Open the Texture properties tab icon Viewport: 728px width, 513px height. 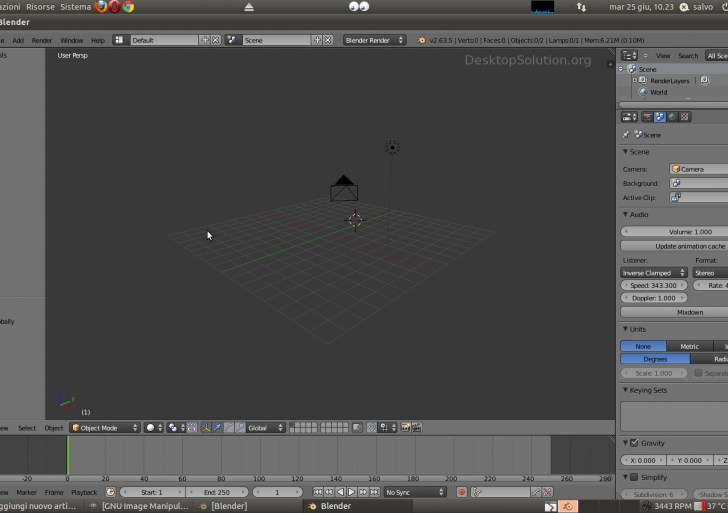(685, 117)
